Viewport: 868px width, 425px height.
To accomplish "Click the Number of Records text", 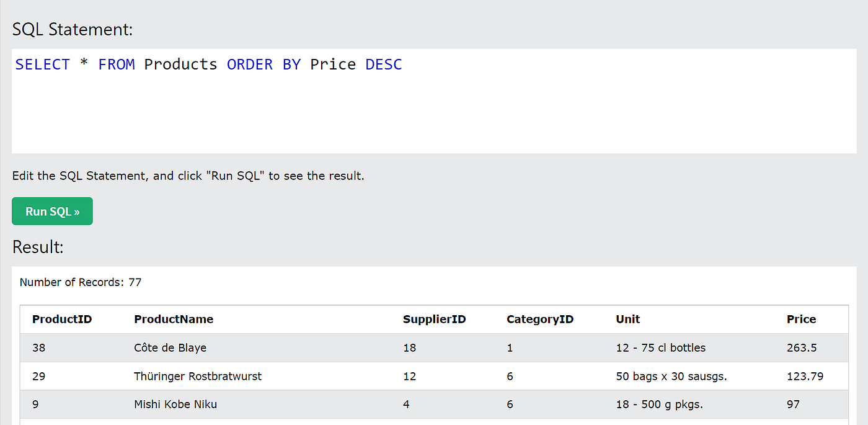I will pos(81,282).
